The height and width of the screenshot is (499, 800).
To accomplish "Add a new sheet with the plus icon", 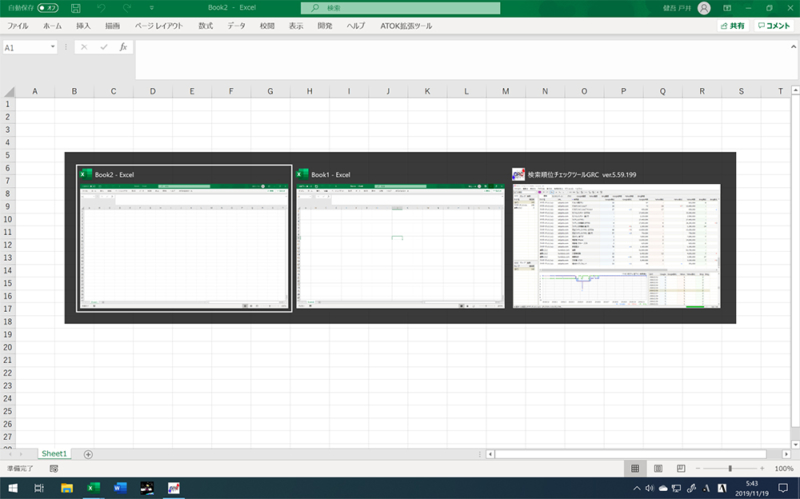I will 88,454.
